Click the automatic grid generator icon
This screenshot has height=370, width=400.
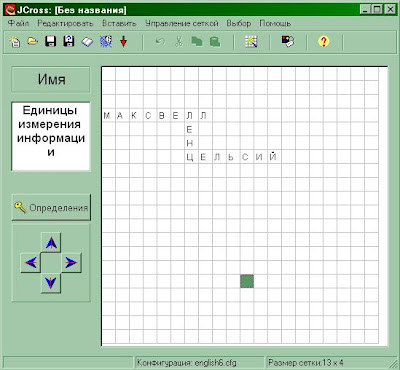(x=251, y=42)
